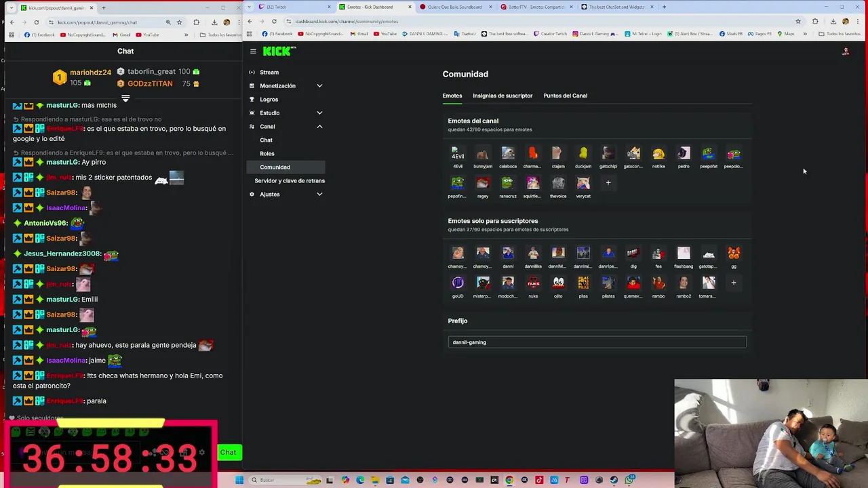Image resolution: width=868 pixels, height=488 pixels.
Task: Select the gg subscriber emote
Action: tap(734, 257)
